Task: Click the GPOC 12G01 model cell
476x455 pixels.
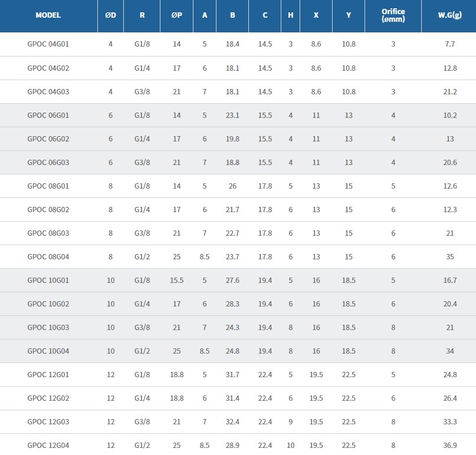Action: [x=48, y=374]
